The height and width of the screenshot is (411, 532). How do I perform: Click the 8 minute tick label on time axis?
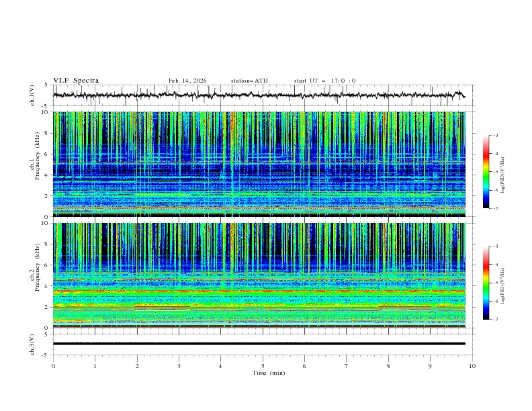(388, 366)
